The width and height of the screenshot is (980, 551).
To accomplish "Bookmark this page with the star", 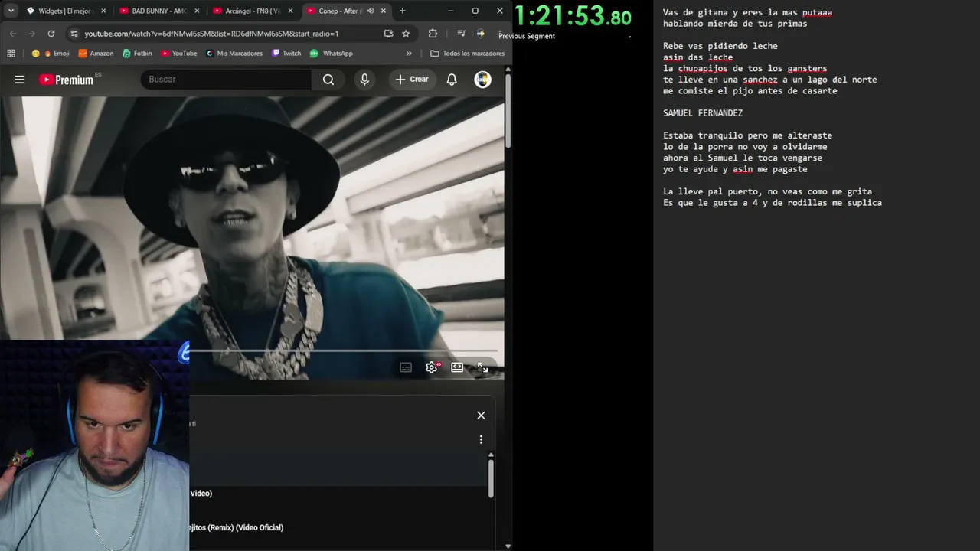I will (x=406, y=34).
